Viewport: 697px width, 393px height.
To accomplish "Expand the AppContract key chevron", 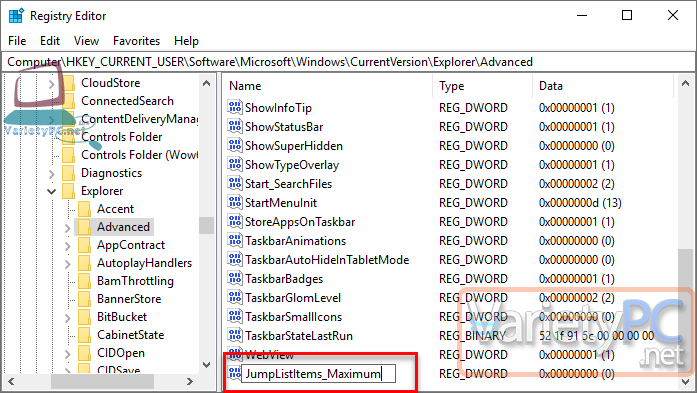I will click(x=67, y=245).
